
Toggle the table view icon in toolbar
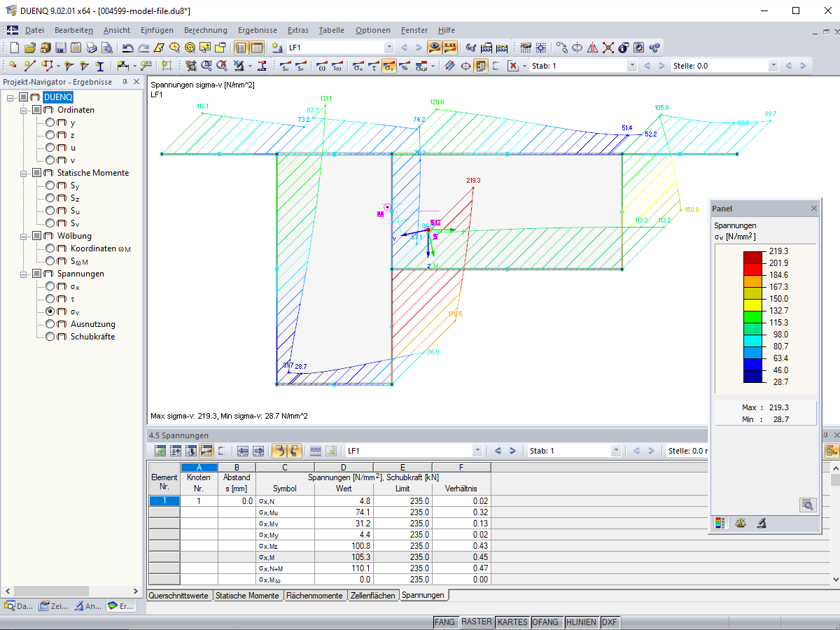coord(256,48)
